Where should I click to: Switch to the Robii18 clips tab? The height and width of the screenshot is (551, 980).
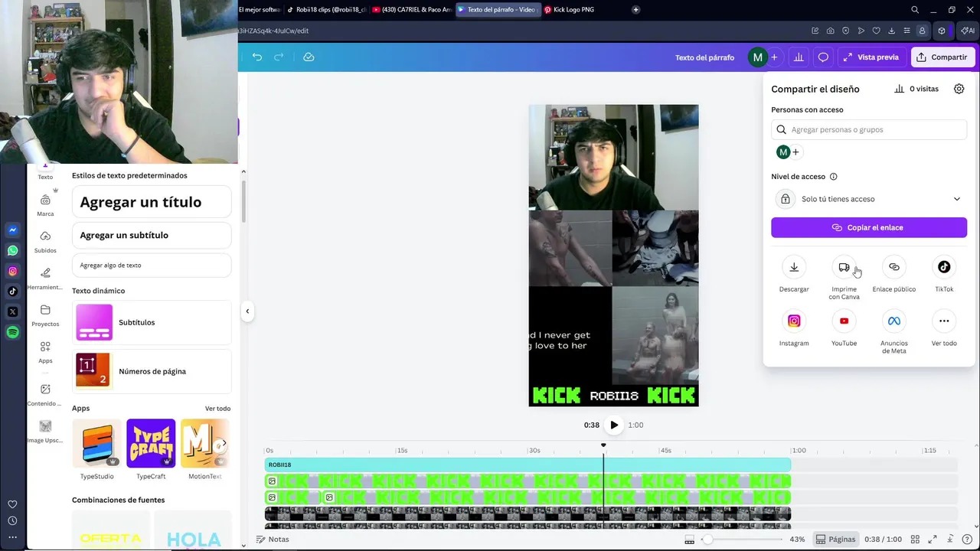click(x=327, y=10)
